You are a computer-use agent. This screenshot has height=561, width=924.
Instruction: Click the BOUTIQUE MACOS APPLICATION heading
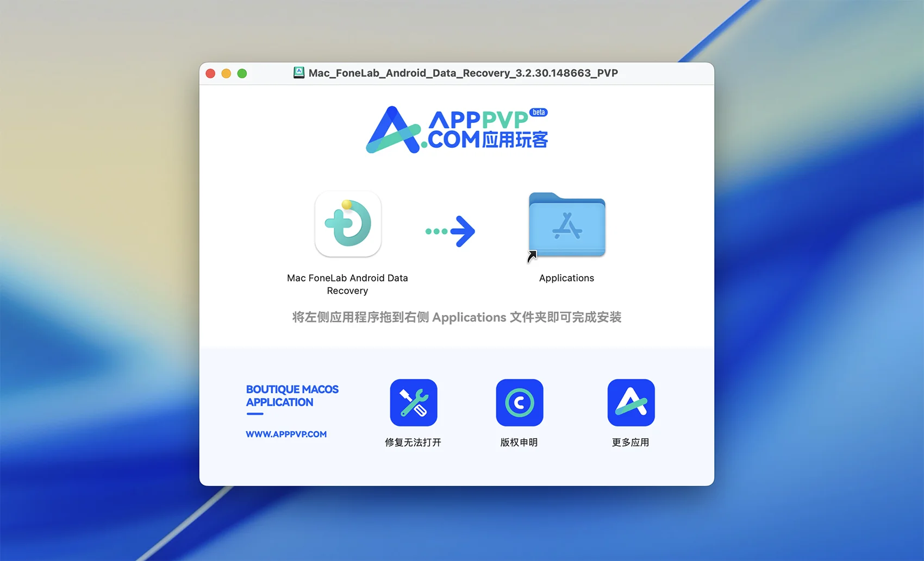pos(292,396)
